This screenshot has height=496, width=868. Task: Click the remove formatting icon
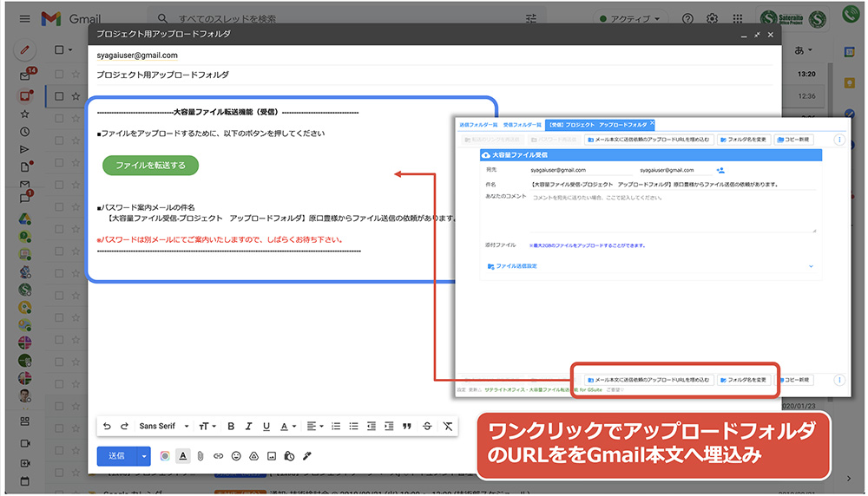pos(447,426)
